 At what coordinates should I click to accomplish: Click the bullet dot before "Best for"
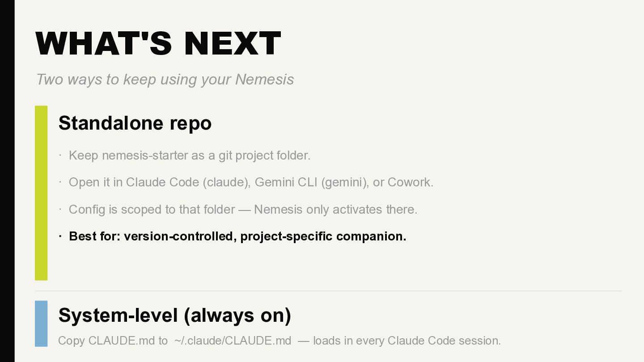click(60, 236)
